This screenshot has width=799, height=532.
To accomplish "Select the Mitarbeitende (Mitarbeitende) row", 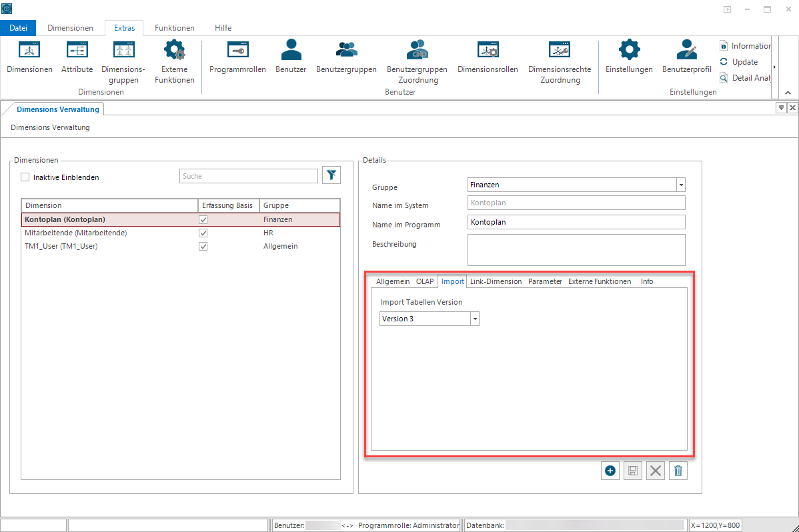I will coord(180,233).
